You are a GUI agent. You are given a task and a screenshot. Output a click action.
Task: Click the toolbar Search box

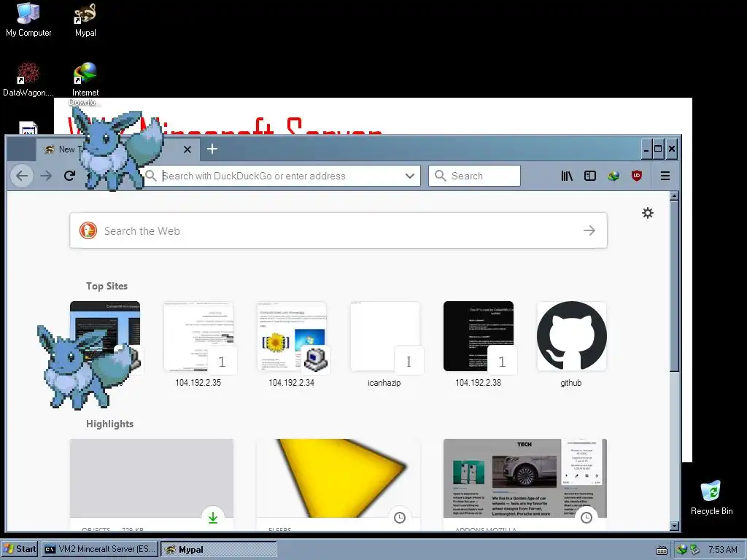[x=474, y=176]
